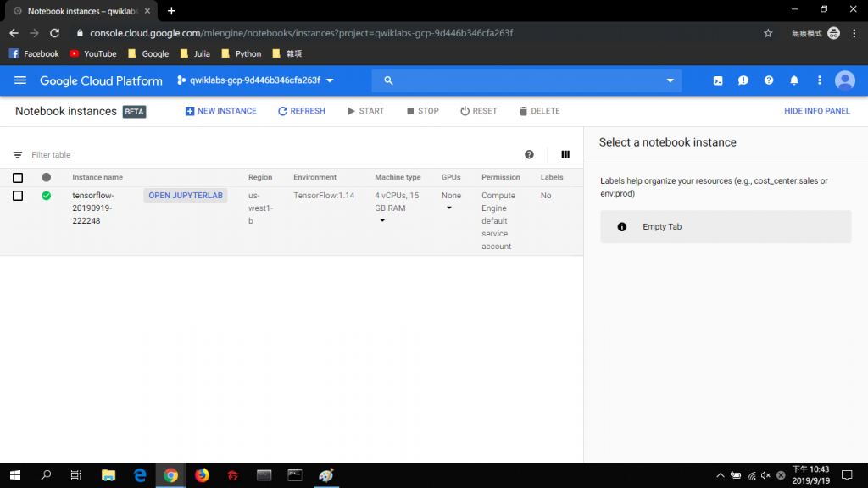Launch Firefox from the taskbar
Viewport: 868px width, 488px height.
[x=202, y=475]
